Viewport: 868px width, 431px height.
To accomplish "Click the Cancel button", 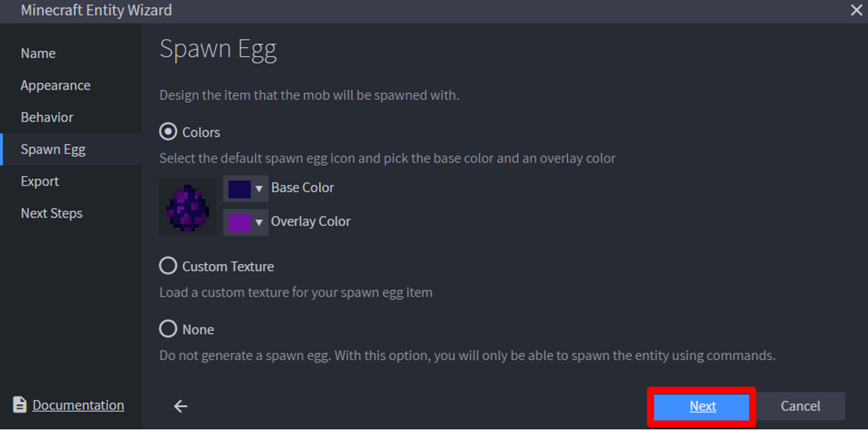I will click(800, 406).
